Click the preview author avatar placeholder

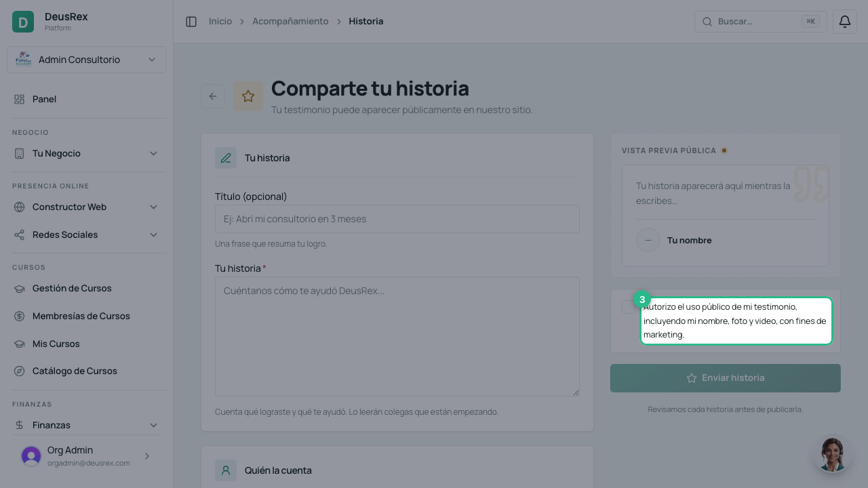pos(648,240)
